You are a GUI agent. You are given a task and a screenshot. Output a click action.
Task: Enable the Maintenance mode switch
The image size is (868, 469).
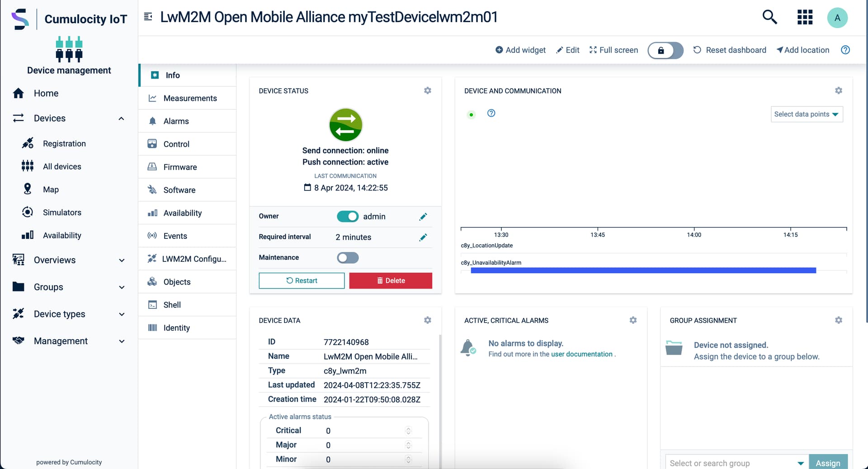pos(348,258)
